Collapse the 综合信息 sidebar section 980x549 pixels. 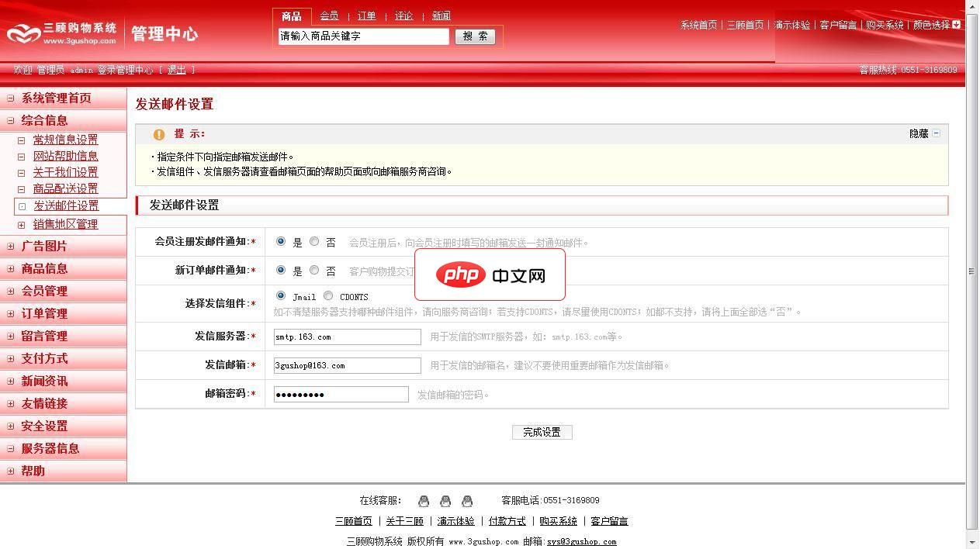(x=11, y=121)
